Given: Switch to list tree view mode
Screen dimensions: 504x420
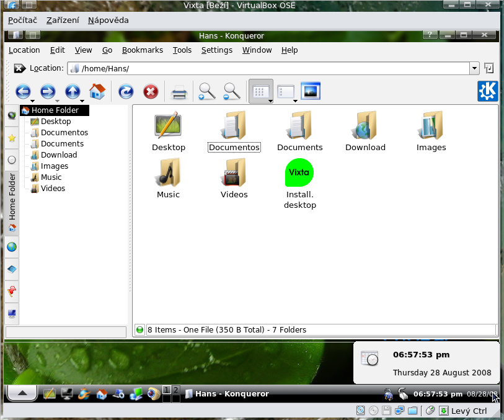Looking at the screenshot, I should (286, 92).
